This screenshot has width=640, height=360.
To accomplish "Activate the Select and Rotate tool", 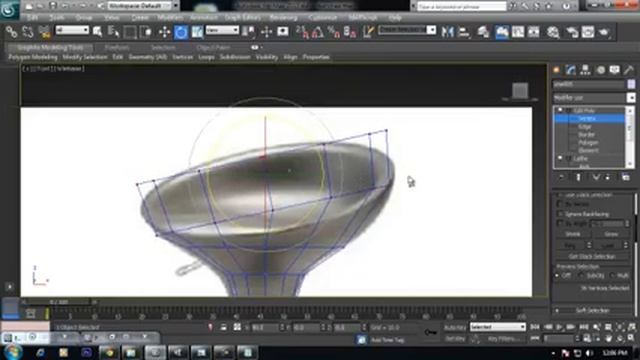I will pyautogui.click(x=181, y=32).
